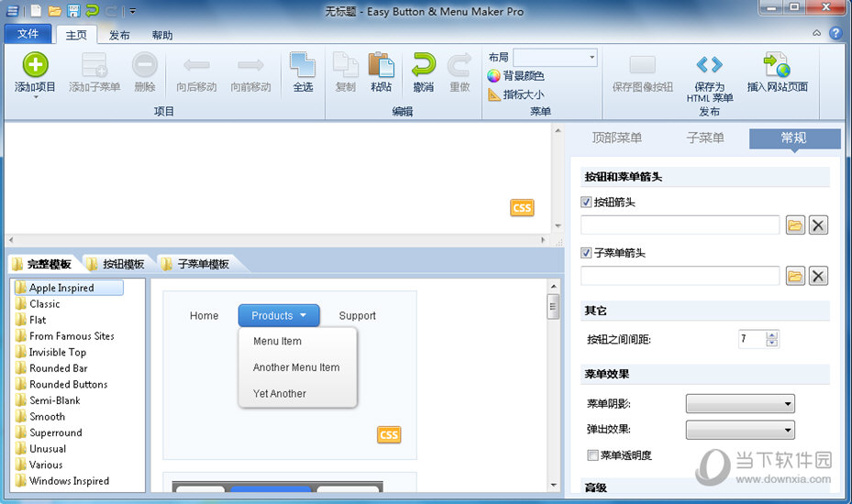The height and width of the screenshot is (504, 852).
Task: Click Save Image Button (保存图像按钮)
Action: [642, 73]
